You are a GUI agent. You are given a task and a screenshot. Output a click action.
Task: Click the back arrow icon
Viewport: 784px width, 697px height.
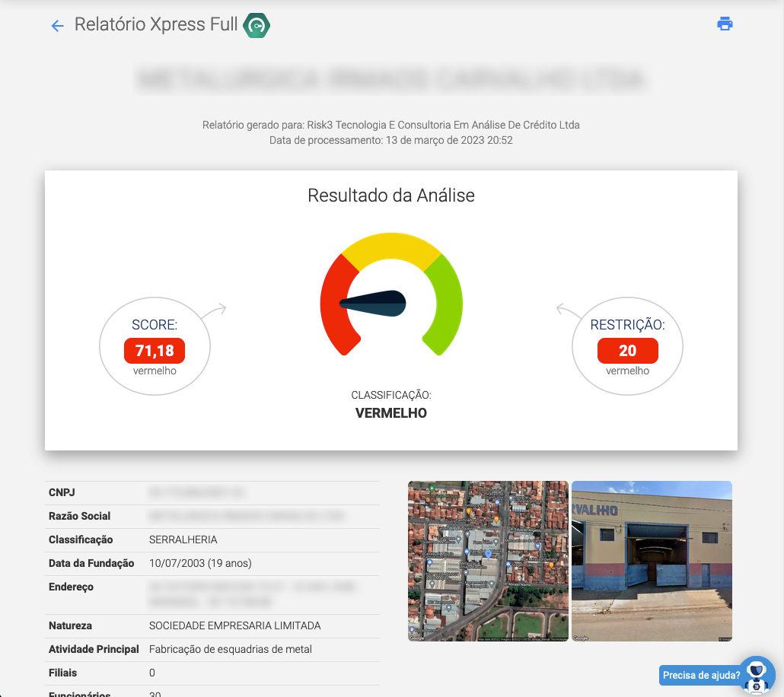click(x=57, y=26)
